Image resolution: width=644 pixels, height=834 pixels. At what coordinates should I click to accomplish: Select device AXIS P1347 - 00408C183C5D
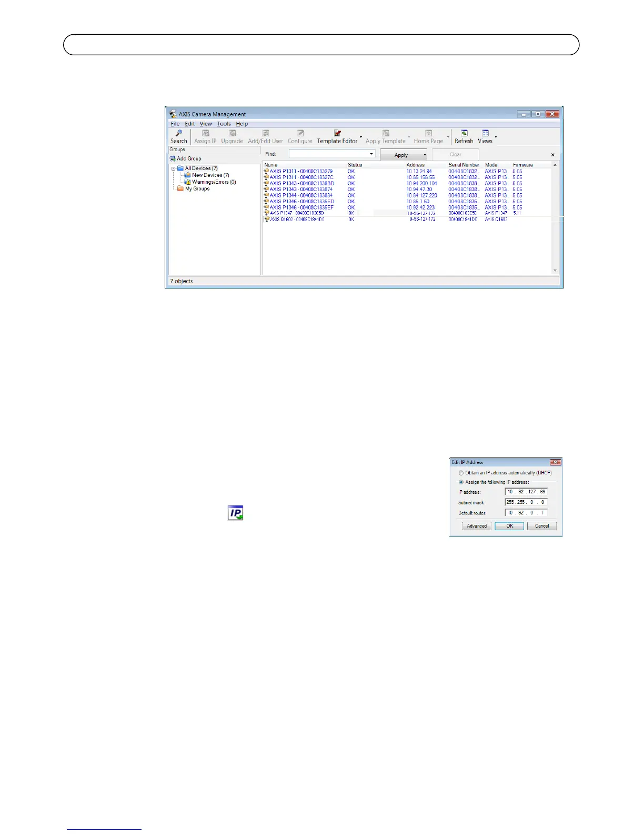coord(297,213)
